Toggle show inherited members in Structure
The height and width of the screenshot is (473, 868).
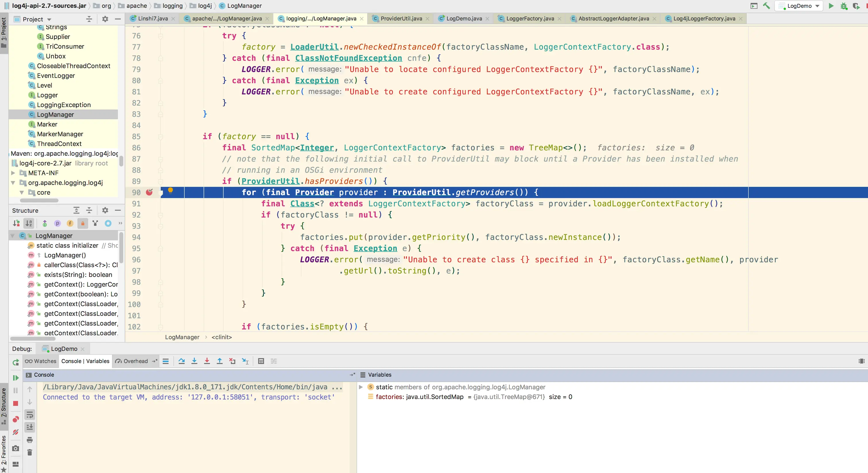click(45, 223)
